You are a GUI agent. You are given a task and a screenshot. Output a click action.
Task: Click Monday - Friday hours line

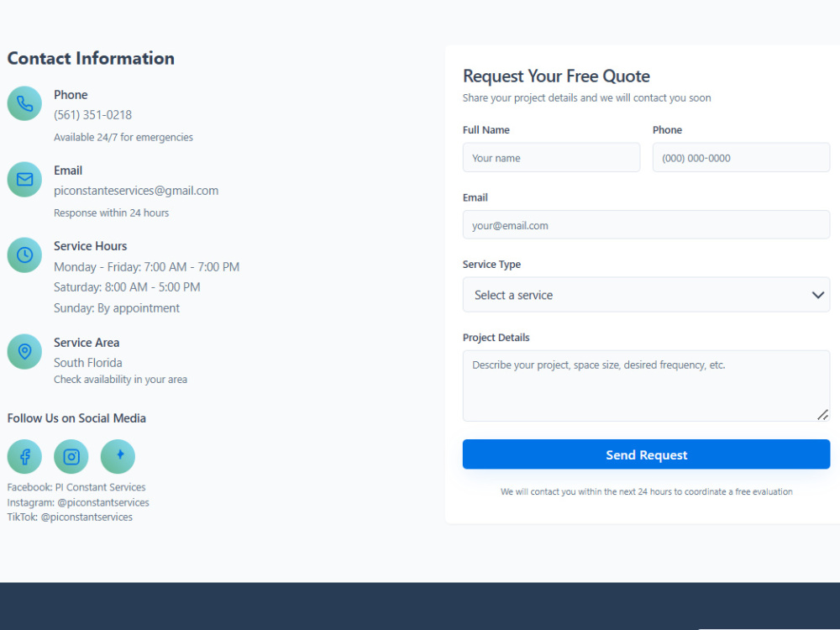point(146,267)
